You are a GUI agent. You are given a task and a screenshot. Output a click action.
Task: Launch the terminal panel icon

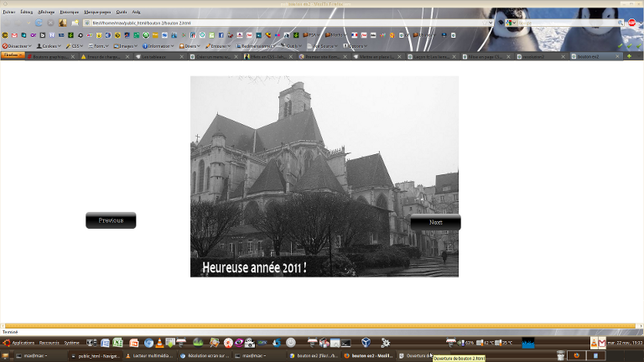(x=345, y=343)
